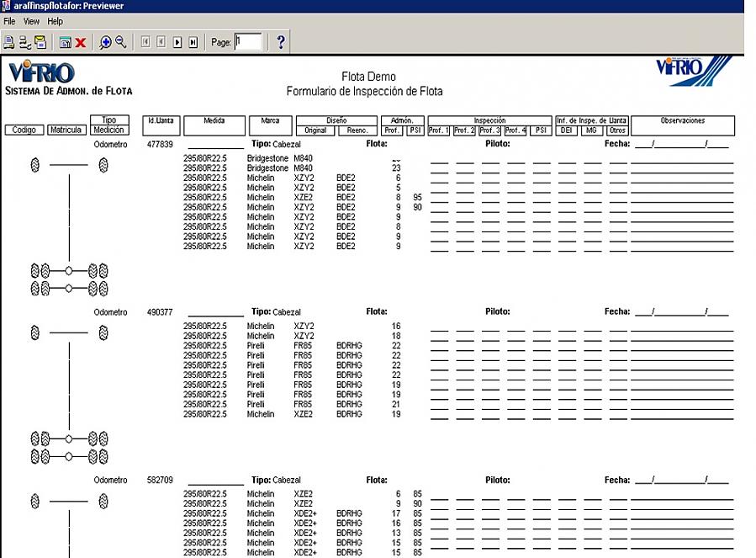Click the 'Id.Llanta' column header
Image resolution: width=756 pixels, height=558 pixels.
161,125
